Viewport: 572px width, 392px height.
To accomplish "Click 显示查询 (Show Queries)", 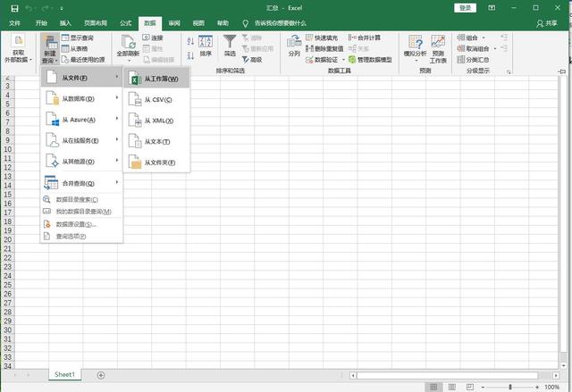I will (x=78, y=38).
